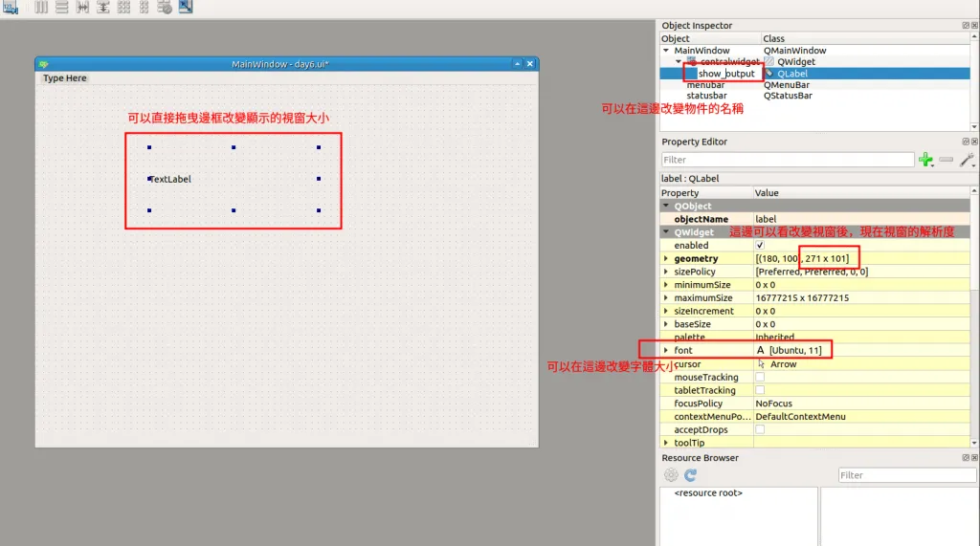Click the Lay Out Horizontally toolbar icon
This screenshot has width=980, height=546.
[41, 8]
